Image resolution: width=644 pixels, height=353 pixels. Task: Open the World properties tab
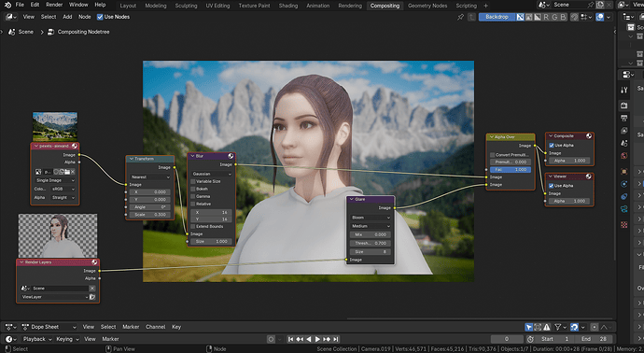pos(623,155)
